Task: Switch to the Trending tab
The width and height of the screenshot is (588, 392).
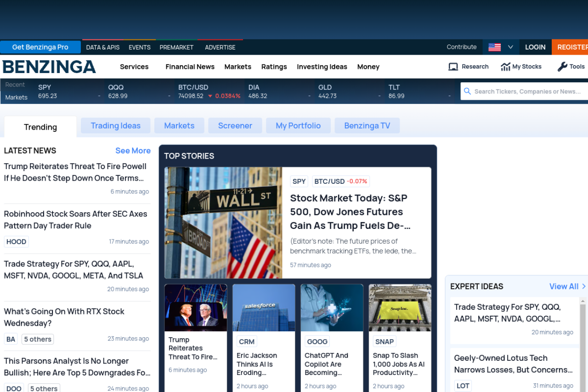Action: click(x=40, y=127)
